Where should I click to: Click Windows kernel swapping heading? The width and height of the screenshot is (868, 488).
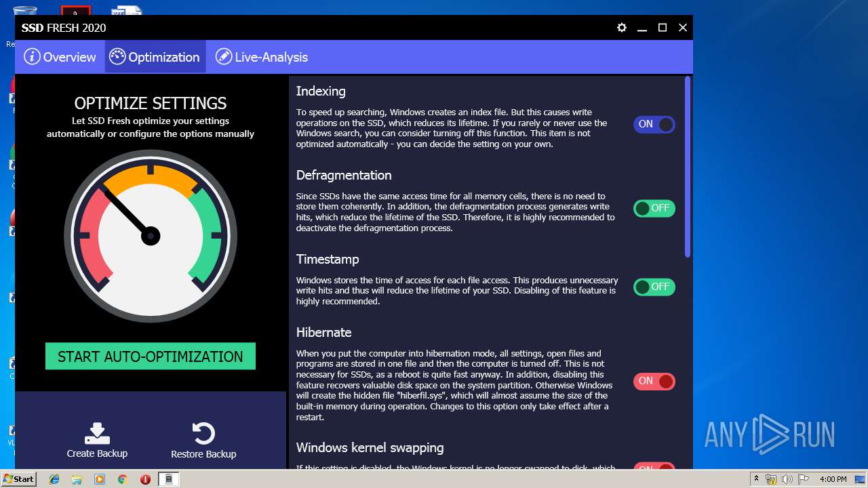click(370, 448)
